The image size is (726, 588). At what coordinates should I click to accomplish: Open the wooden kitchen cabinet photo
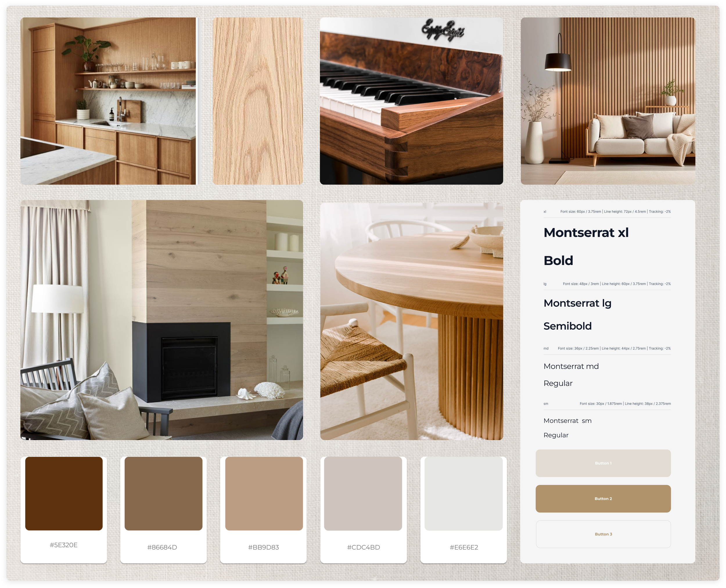coord(108,101)
